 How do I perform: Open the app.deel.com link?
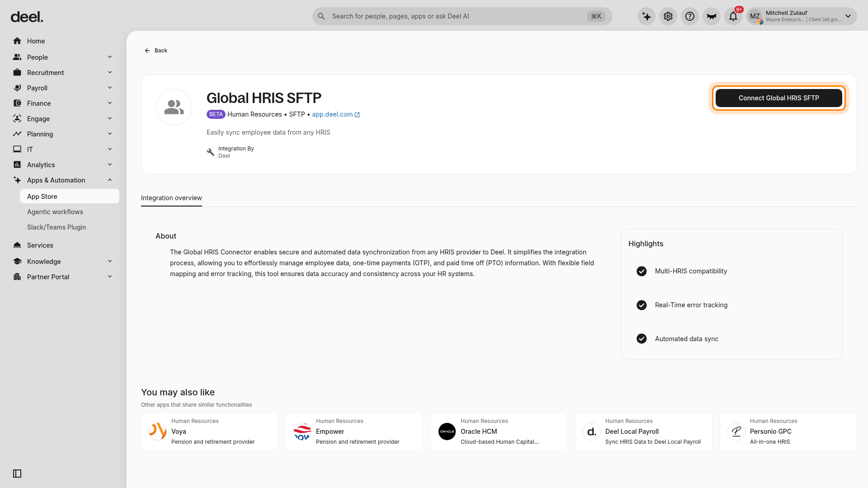point(336,114)
